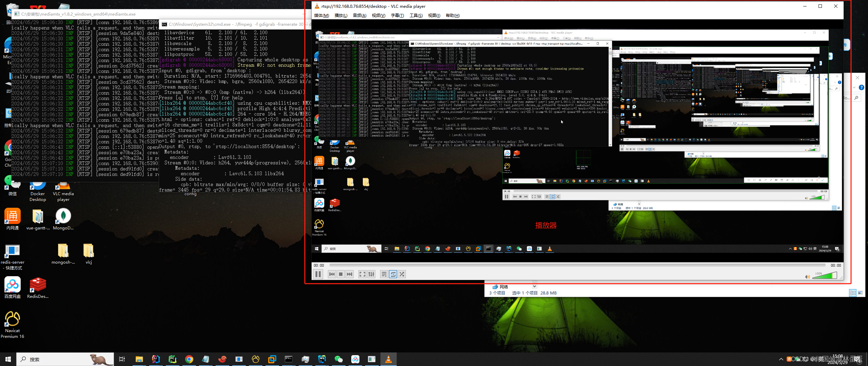Open the 媒体(M) menu in VLC

[x=321, y=16]
